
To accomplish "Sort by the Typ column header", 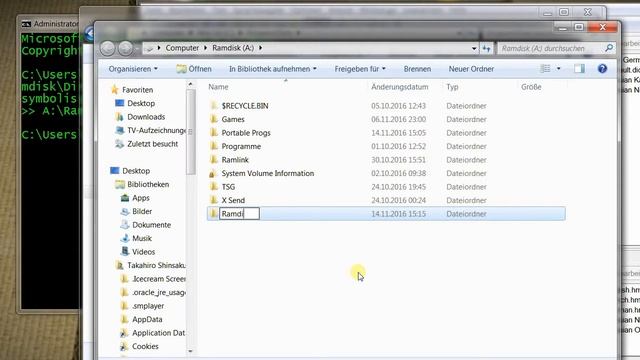I will 452,87.
